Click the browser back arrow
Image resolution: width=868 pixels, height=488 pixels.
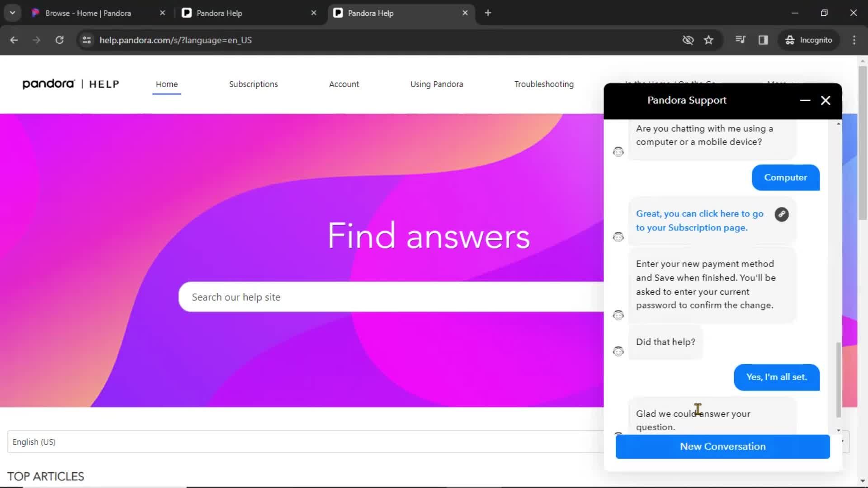pyautogui.click(x=14, y=40)
